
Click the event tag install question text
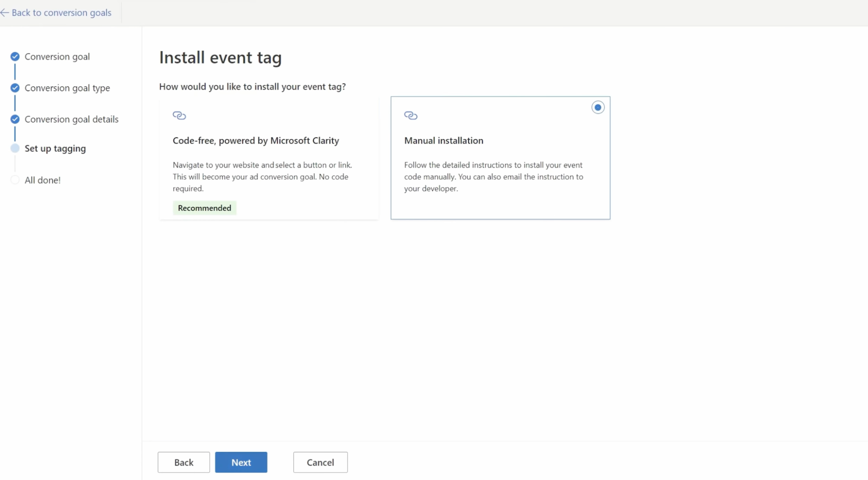[x=253, y=87]
